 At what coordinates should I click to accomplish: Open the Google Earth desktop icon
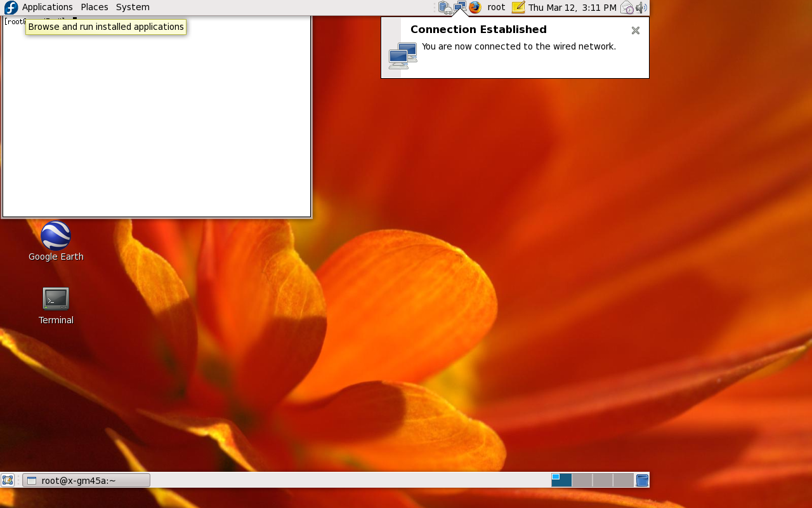56,236
